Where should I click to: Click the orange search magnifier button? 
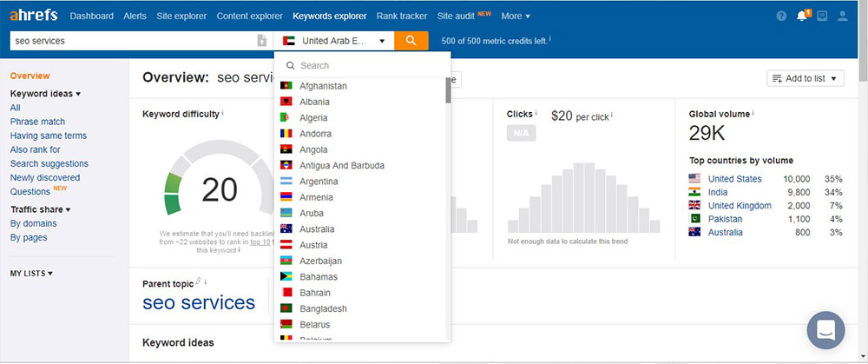pos(411,41)
